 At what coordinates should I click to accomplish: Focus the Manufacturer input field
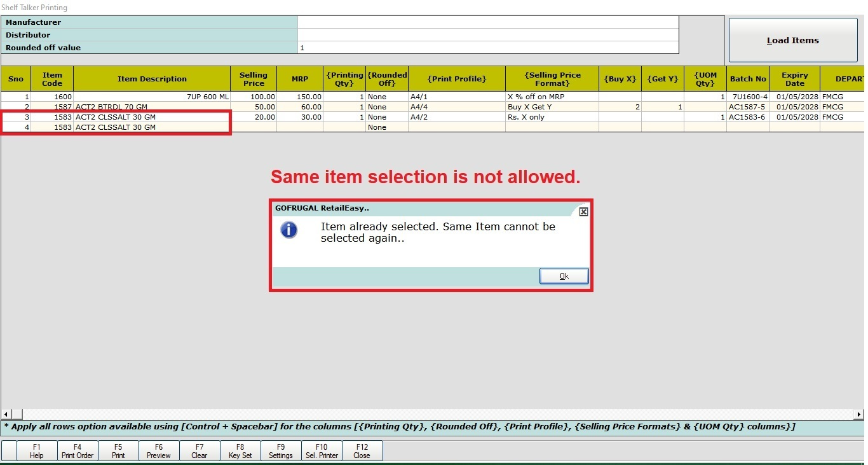tap(488, 22)
